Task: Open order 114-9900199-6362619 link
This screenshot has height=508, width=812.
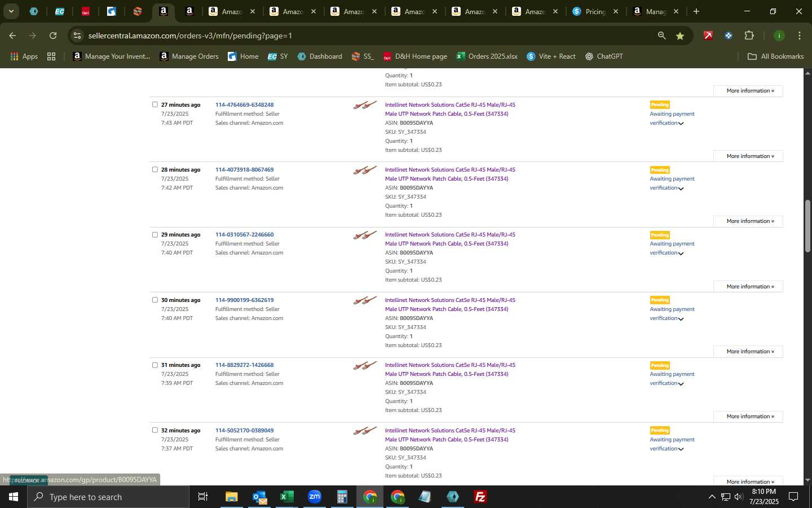Action: point(244,300)
